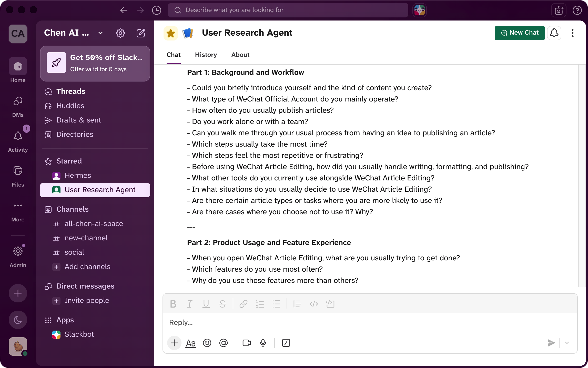
Task: Open sidebar settings gear icon
Action: coord(120,33)
